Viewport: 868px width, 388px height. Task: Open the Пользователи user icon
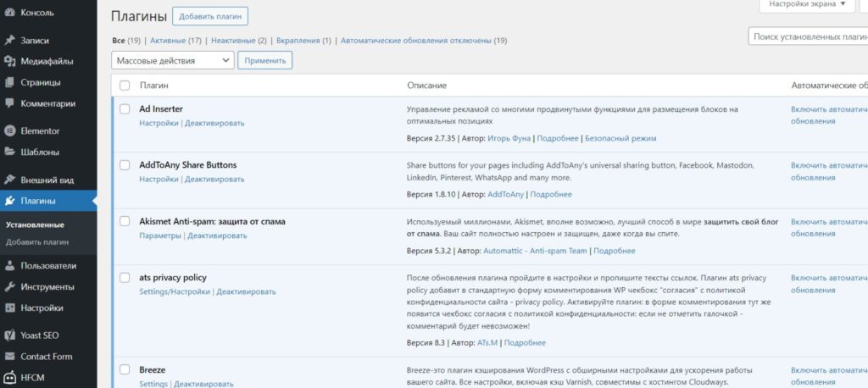(x=9, y=266)
